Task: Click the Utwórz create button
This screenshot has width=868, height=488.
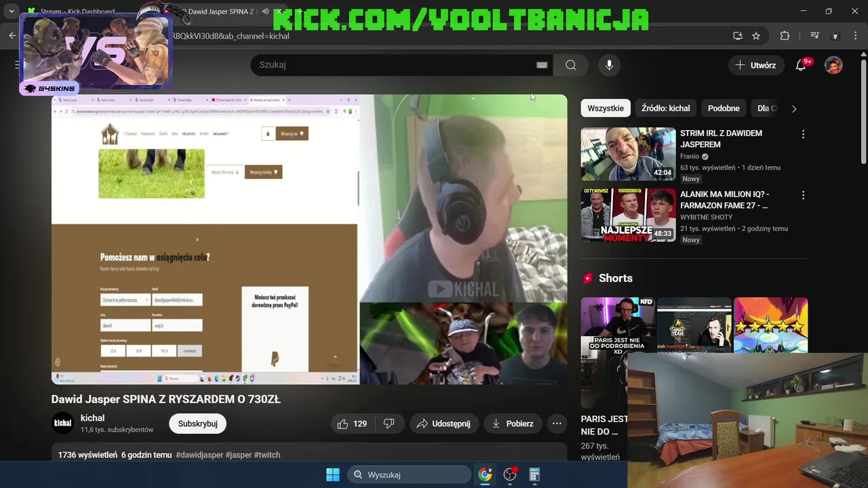Action: 755,65
